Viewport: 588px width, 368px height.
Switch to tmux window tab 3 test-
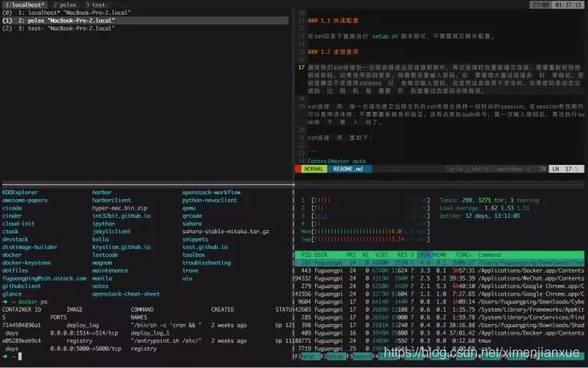[96, 5]
